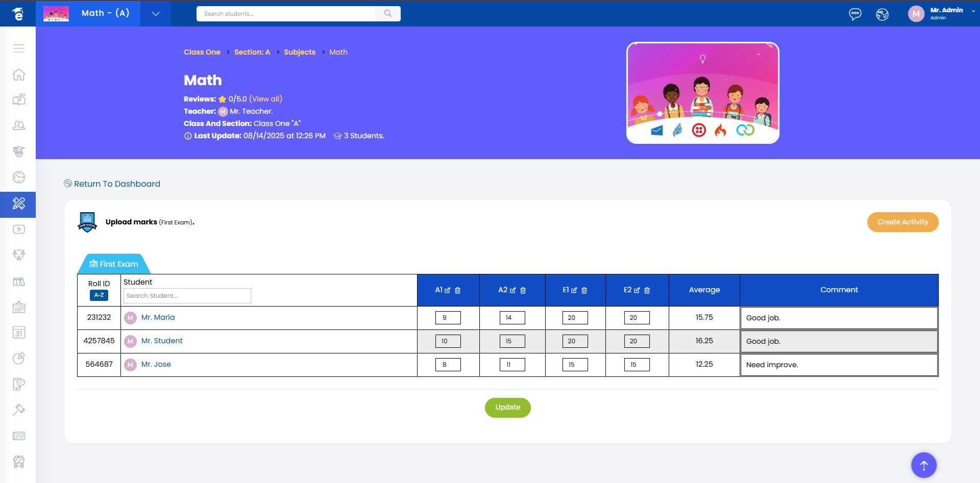The width and height of the screenshot is (980, 483).
Task: Edit the E2 activity column
Action: [637, 290]
